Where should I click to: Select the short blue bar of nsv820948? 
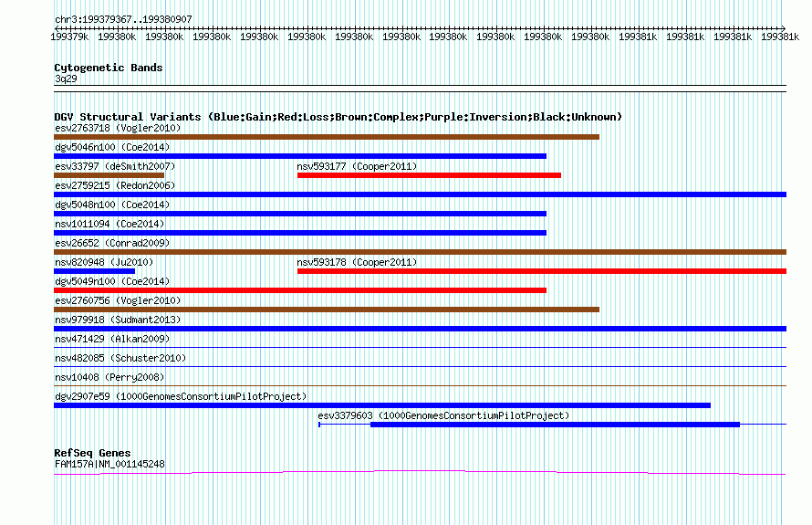[94, 271]
